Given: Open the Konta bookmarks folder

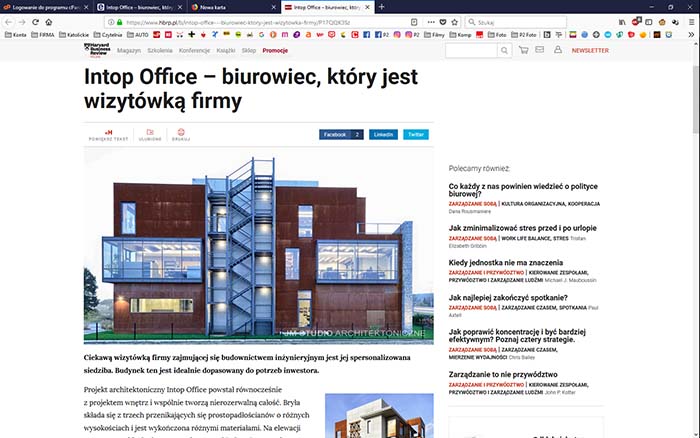Looking at the screenshot, I should [x=16, y=34].
